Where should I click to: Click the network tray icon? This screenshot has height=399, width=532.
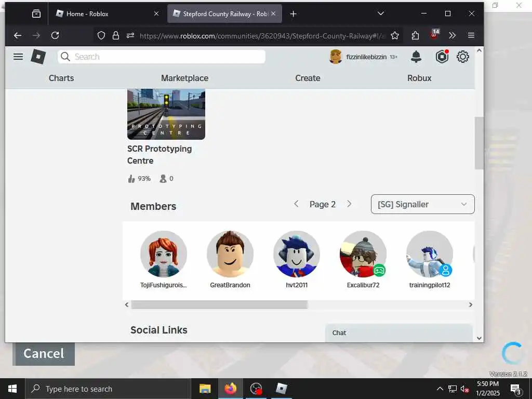pyautogui.click(x=453, y=389)
